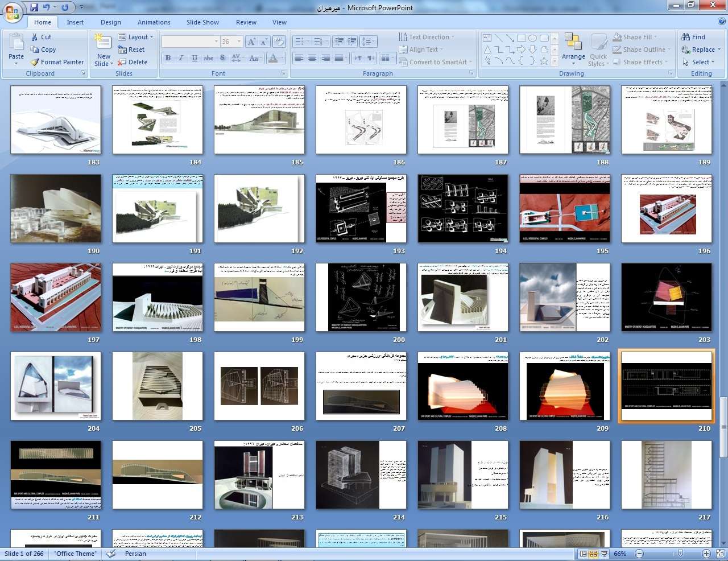Open the font name combo box
Viewport: 728px width, 561px height.
(191, 42)
